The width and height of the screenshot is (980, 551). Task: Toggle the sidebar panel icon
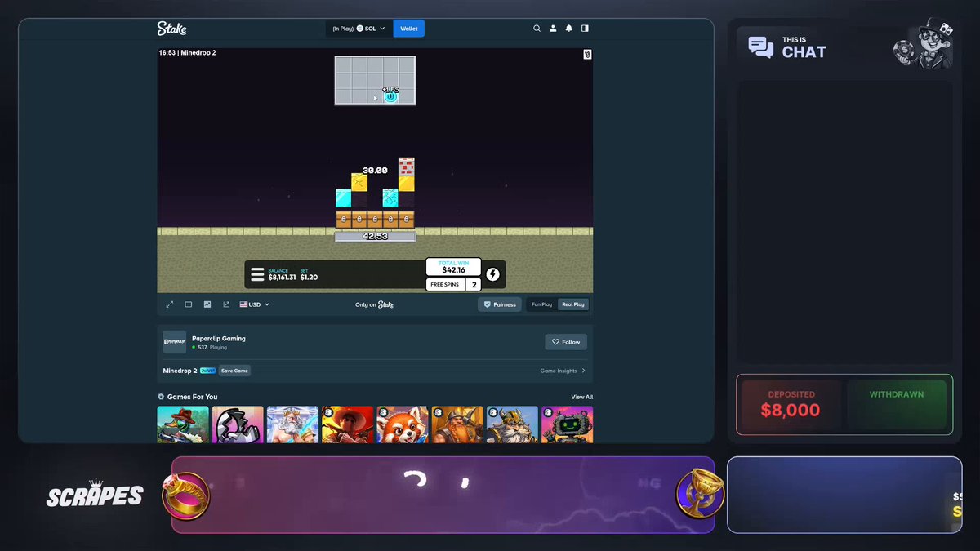pos(585,29)
